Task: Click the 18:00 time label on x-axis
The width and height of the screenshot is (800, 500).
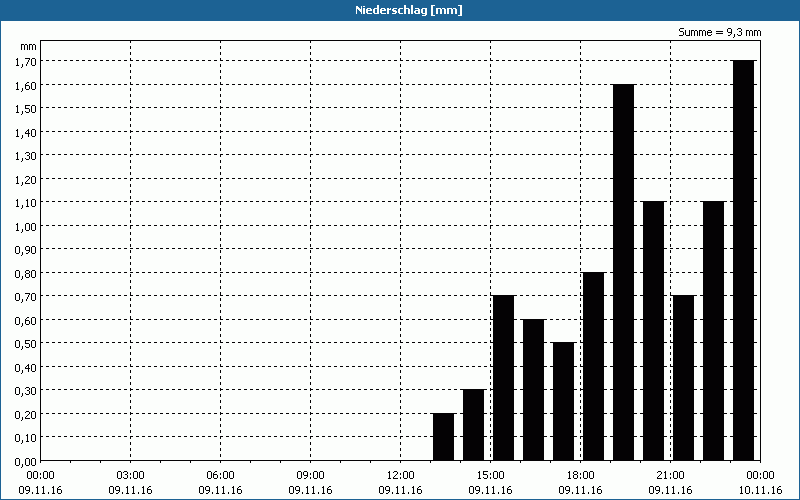Action: 581,476
